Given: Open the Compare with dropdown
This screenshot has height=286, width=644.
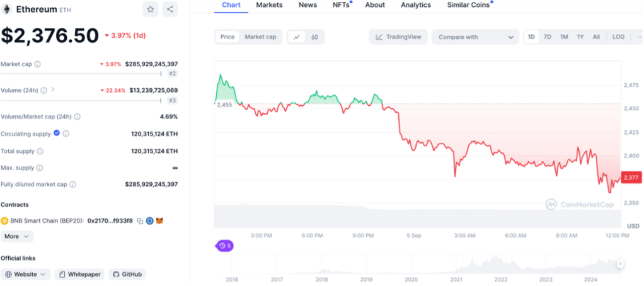Looking at the screenshot, I should [x=476, y=37].
